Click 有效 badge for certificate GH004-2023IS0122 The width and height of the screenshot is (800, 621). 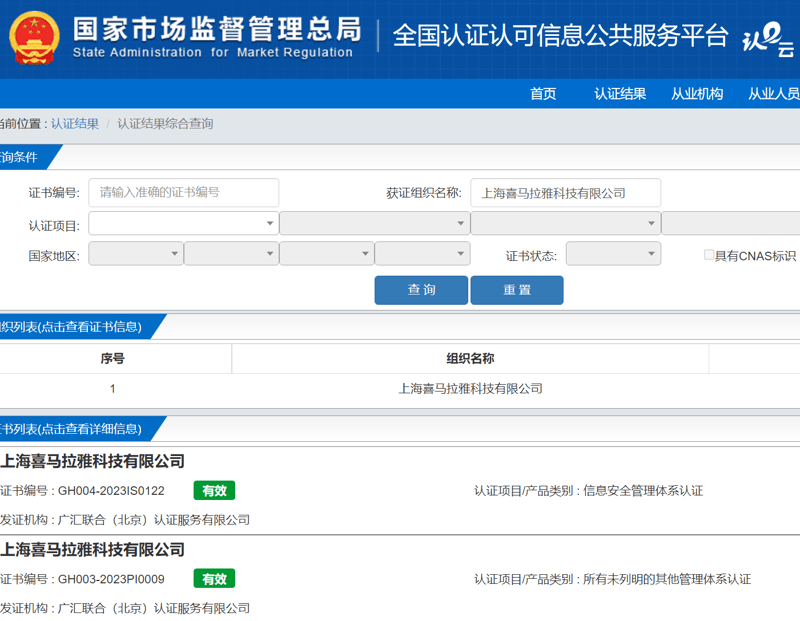click(x=214, y=491)
